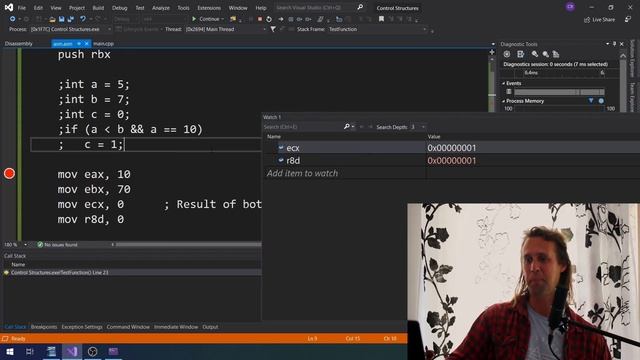Click the Diagnostic Tools select tools icon
This screenshot has height=360, width=640.
pyautogui.click(x=520, y=54)
